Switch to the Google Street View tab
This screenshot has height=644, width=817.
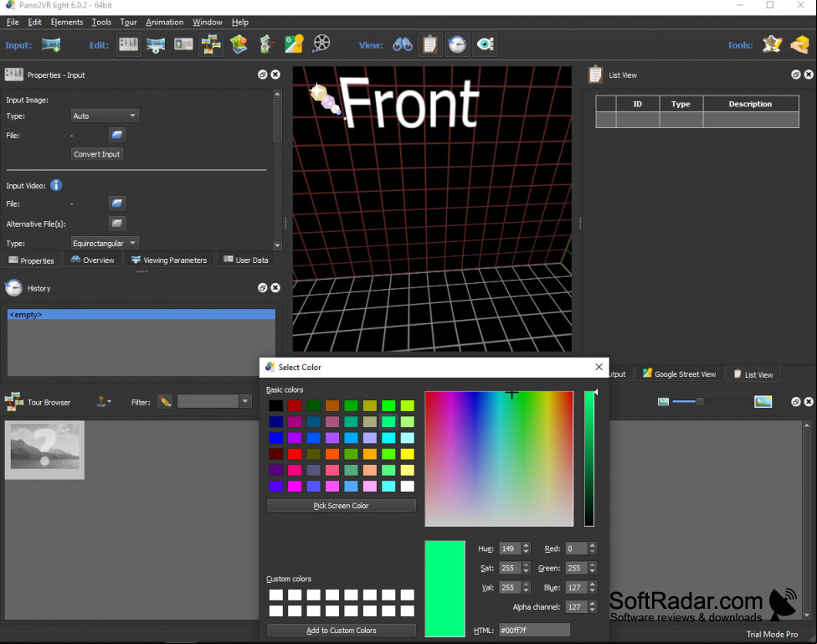pyautogui.click(x=679, y=374)
